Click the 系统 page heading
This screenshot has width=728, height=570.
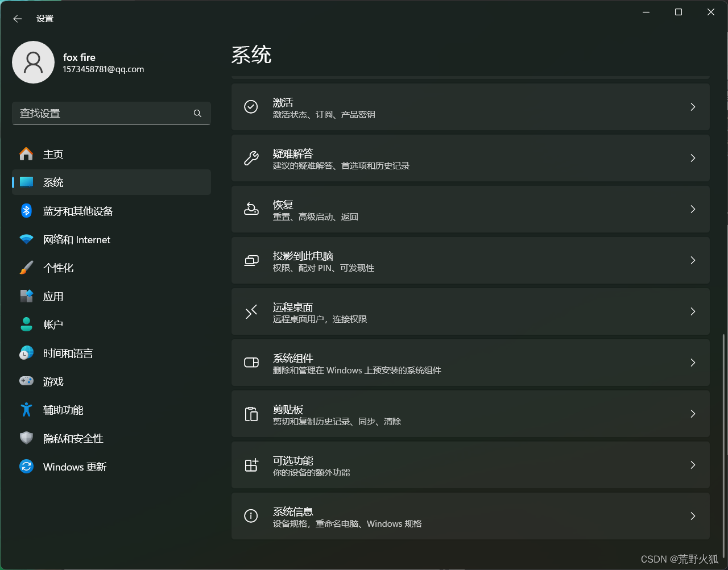pyautogui.click(x=251, y=55)
